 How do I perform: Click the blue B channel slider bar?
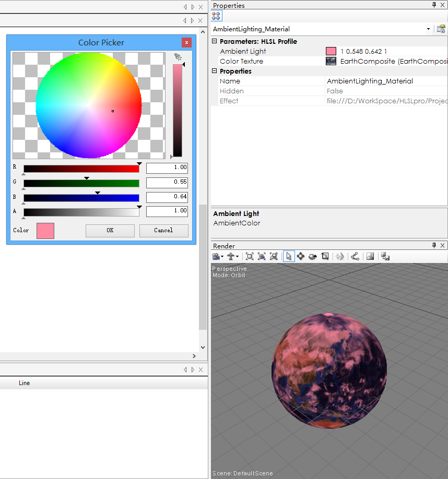pyautogui.click(x=81, y=198)
